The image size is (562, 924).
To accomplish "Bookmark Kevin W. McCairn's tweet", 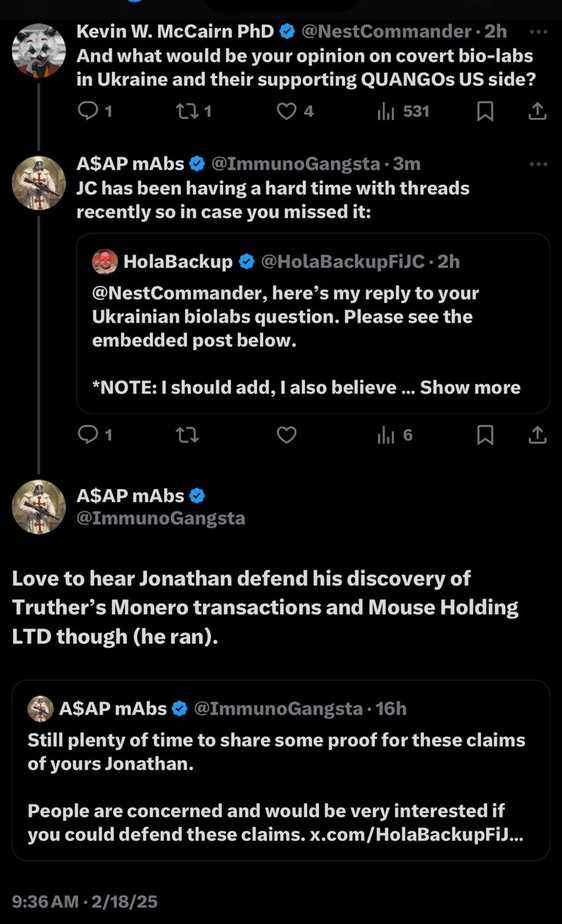I will pyautogui.click(x=485, y=112).
